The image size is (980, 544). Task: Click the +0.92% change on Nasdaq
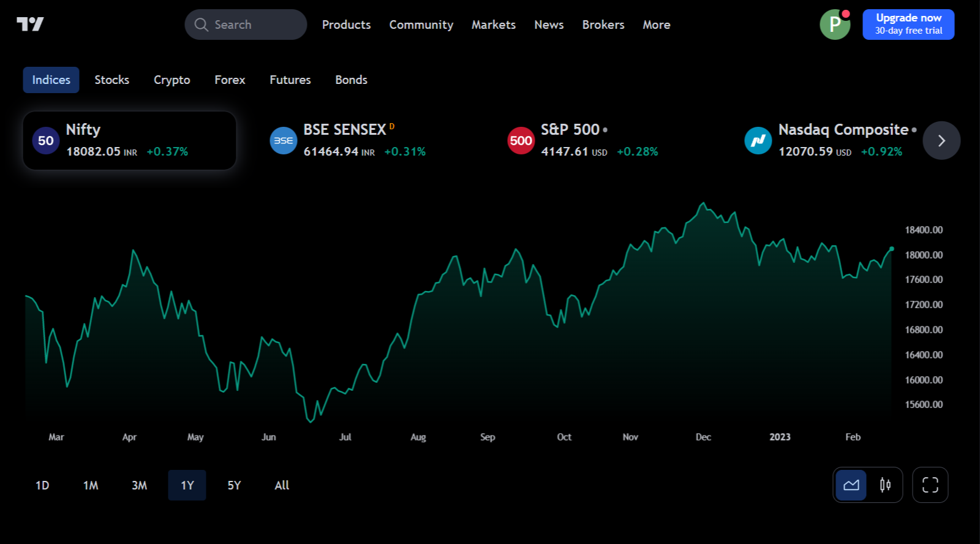coord(881,151)
